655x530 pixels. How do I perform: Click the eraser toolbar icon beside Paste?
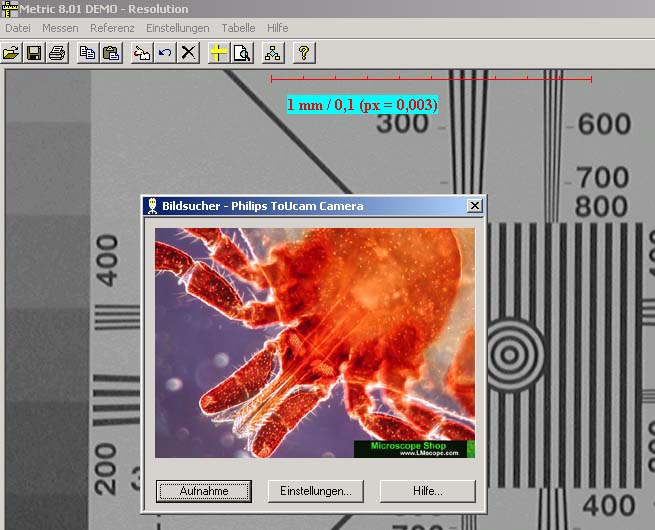click(x=142, y=53)
